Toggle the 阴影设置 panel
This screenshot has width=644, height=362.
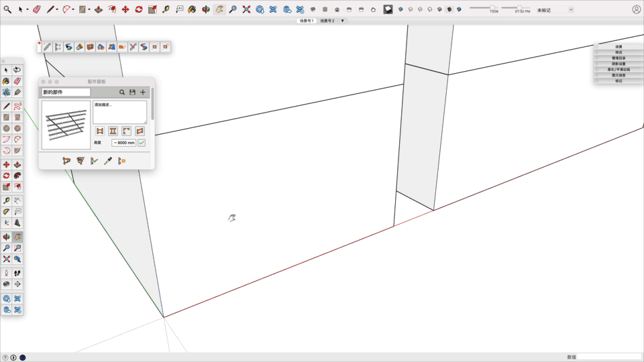coord(618,64)
